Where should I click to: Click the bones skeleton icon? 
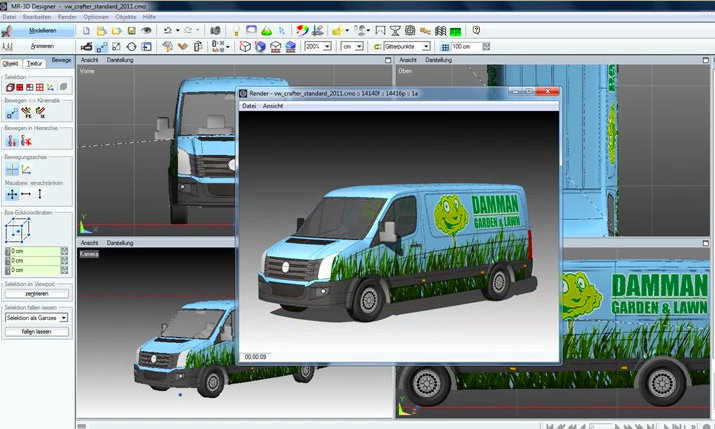425,31
